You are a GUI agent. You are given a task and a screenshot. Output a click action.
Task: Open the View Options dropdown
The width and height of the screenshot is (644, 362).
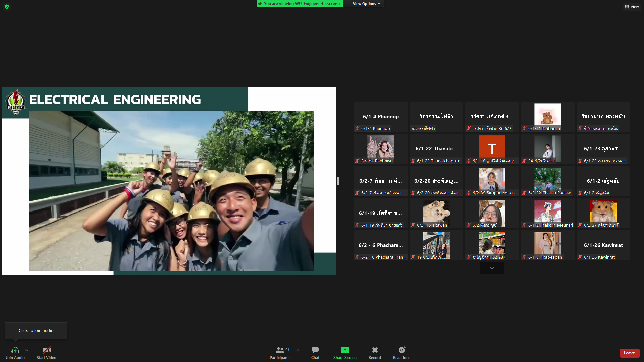(x=366, y=4)
